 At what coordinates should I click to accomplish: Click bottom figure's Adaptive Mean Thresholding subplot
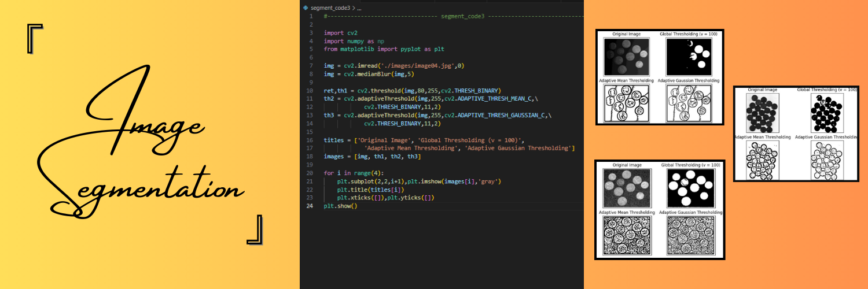pos(628,236)
